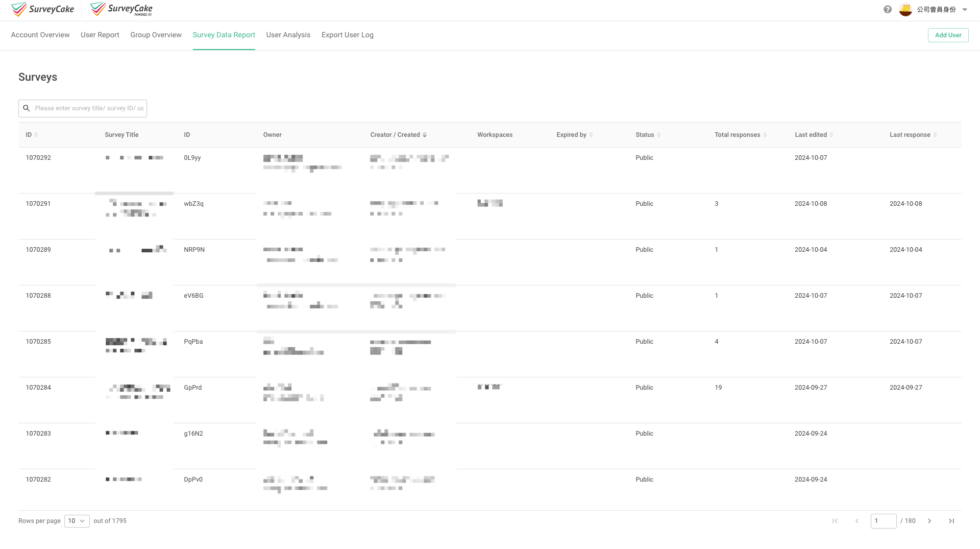Go to the next page with the arrow icon
980x549 pixels.
point(929,521)
